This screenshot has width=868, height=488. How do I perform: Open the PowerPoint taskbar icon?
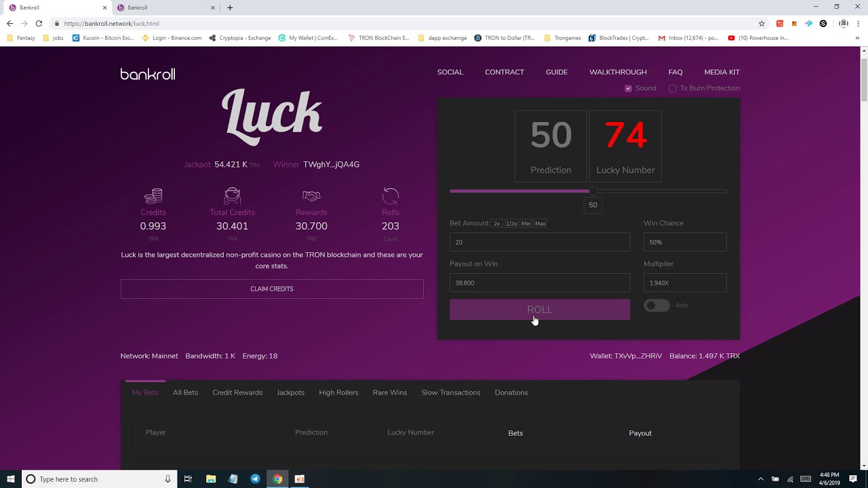(300, 479)
